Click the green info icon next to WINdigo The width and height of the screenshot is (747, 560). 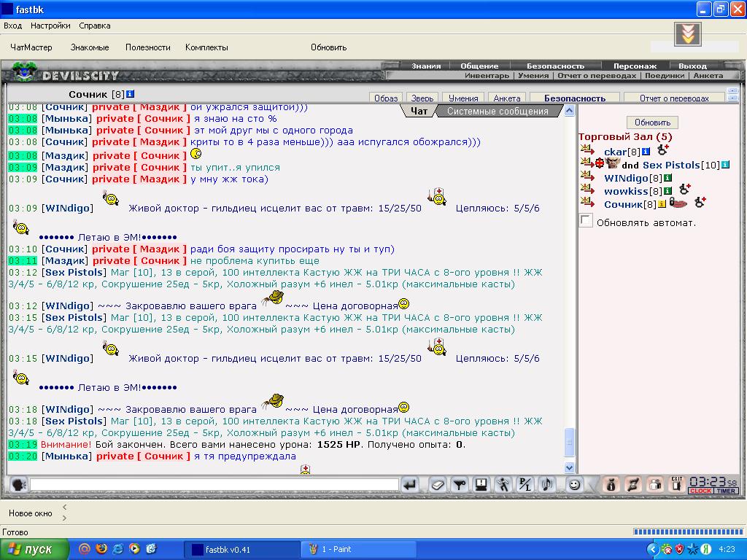668,178
